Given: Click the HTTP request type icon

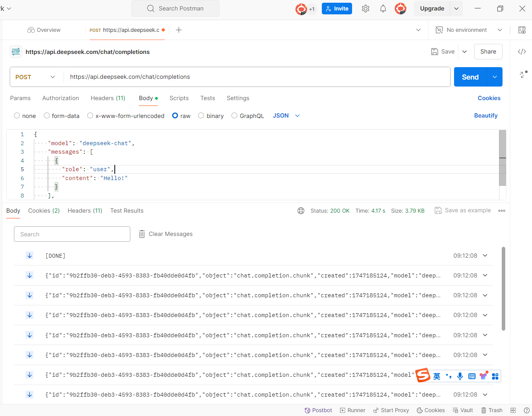Looking at the screenshot, I should coord(16,52).
